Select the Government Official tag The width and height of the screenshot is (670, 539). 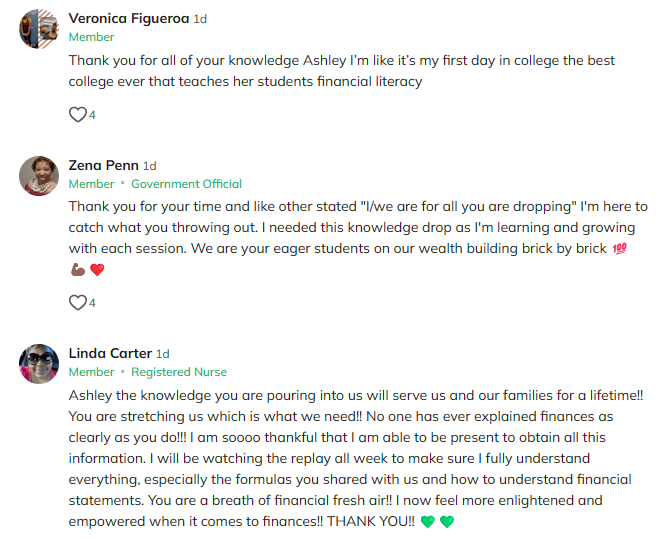pos(186,184)
